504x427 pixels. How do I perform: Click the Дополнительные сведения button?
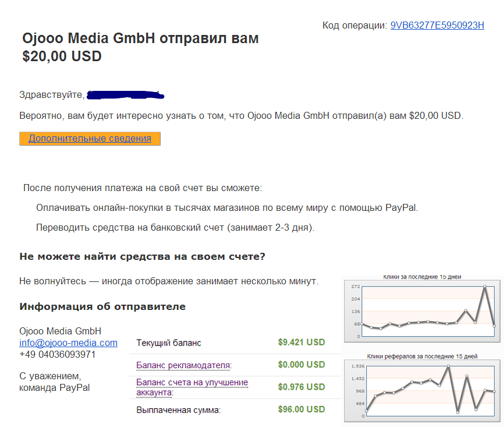click(90, 139)
